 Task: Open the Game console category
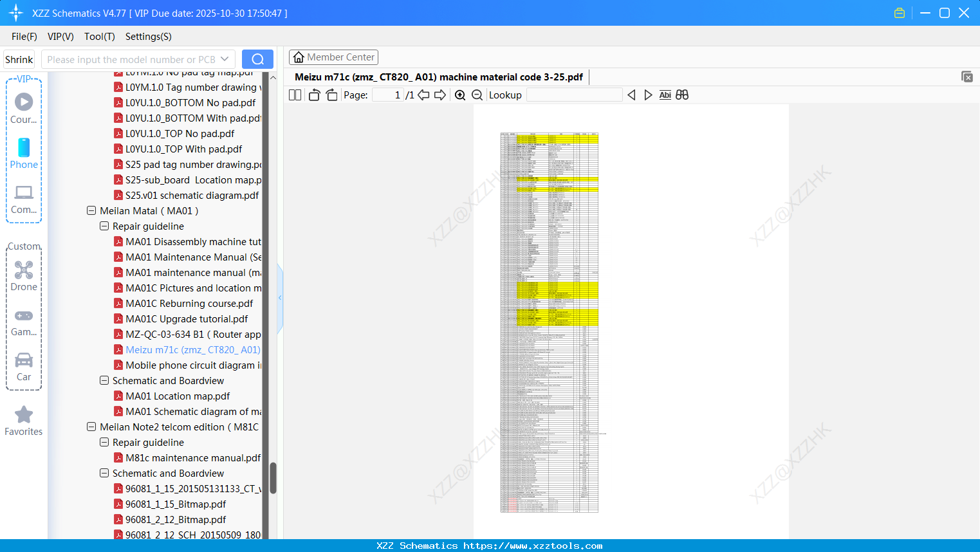point(24,322)
